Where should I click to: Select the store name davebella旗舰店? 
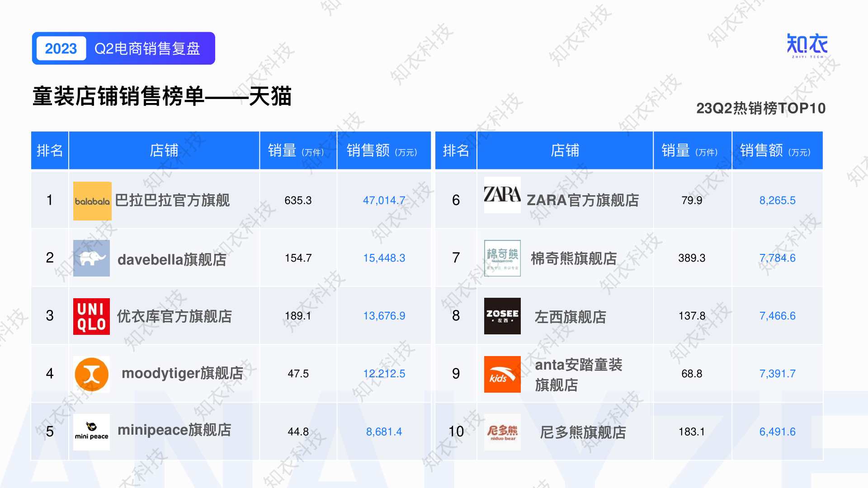coord(172,260)
